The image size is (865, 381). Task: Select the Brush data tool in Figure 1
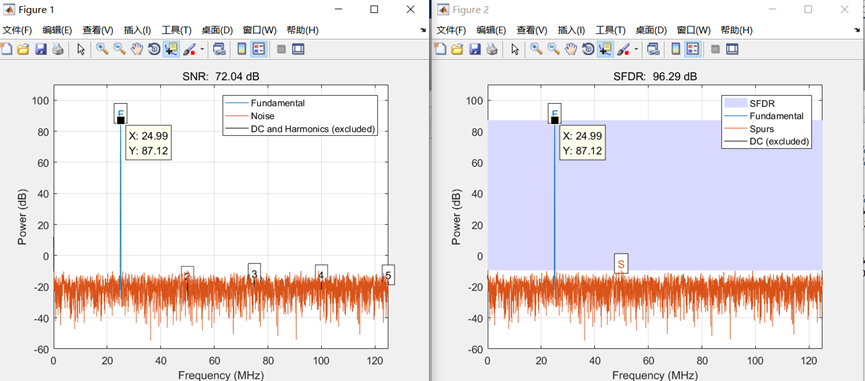[x=189, y=50]
